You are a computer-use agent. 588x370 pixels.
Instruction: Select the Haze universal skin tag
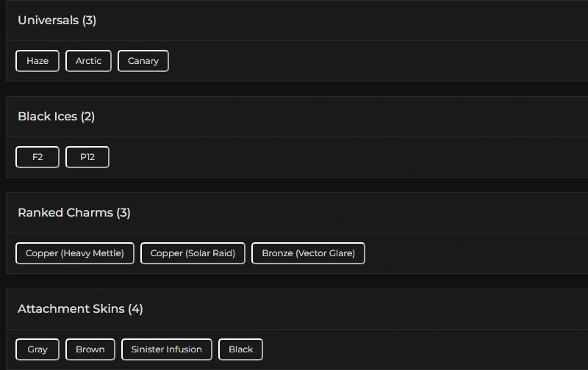37,61
